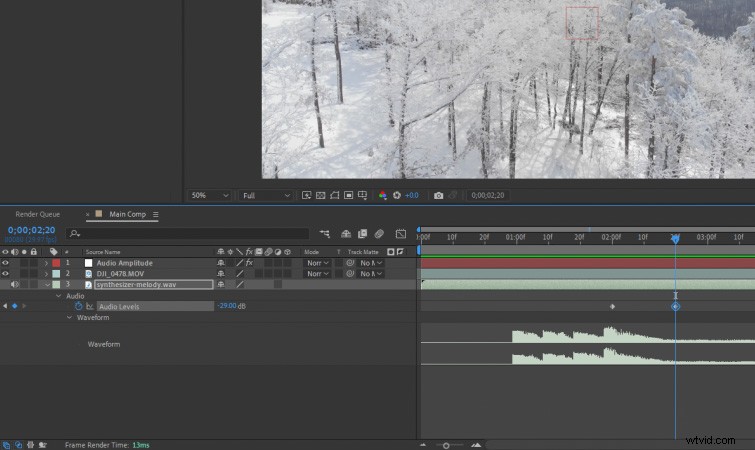Image resolution: width=755 pixels, height=450 pixels.
Task: Click zoom in timeline mountain icon
Action: tap(476, 445)
